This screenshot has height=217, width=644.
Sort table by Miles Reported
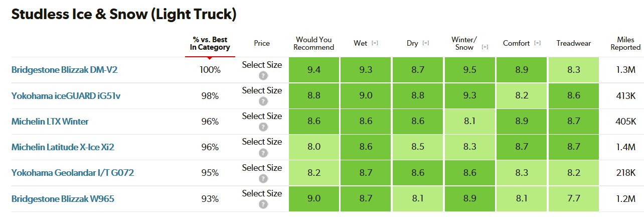point(625,43)
